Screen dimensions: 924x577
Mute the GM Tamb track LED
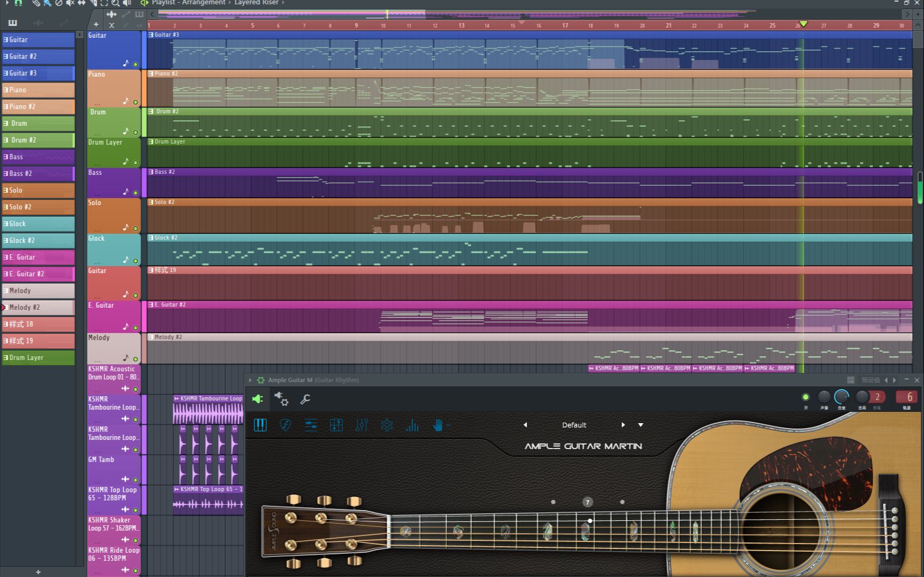click(136, 480)
